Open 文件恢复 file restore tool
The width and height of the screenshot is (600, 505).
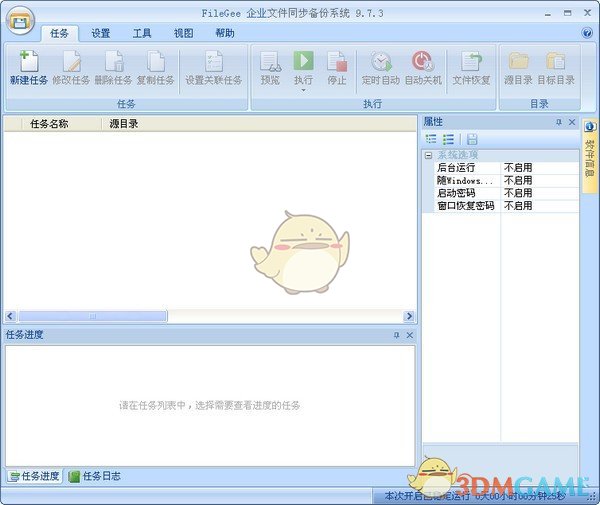pyautogui.click(x=471, y=62)
